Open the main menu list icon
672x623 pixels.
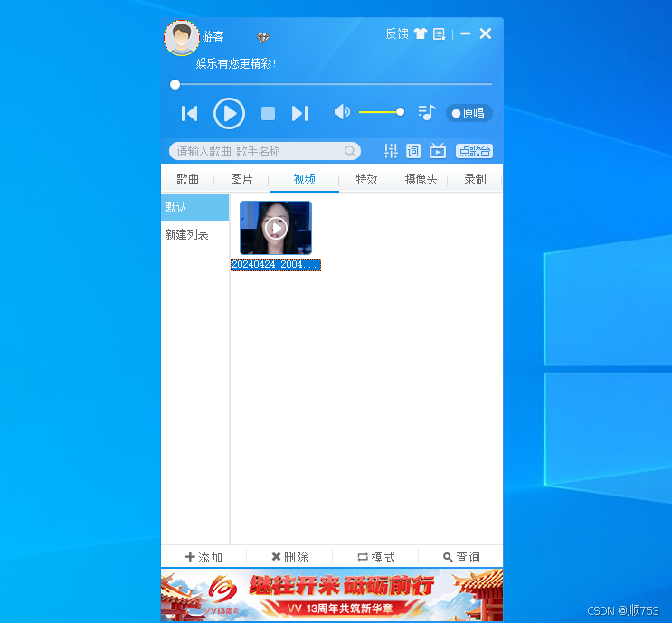point(440,33)
